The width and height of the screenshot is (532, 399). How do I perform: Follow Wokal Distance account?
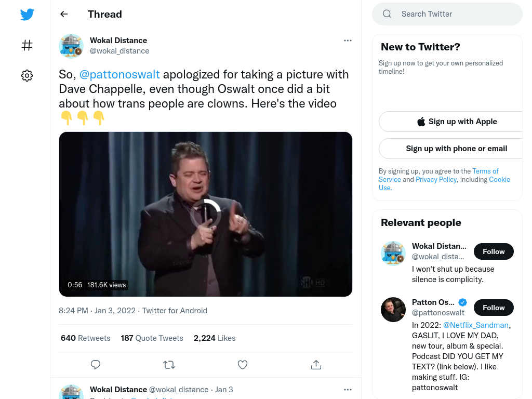494,251
